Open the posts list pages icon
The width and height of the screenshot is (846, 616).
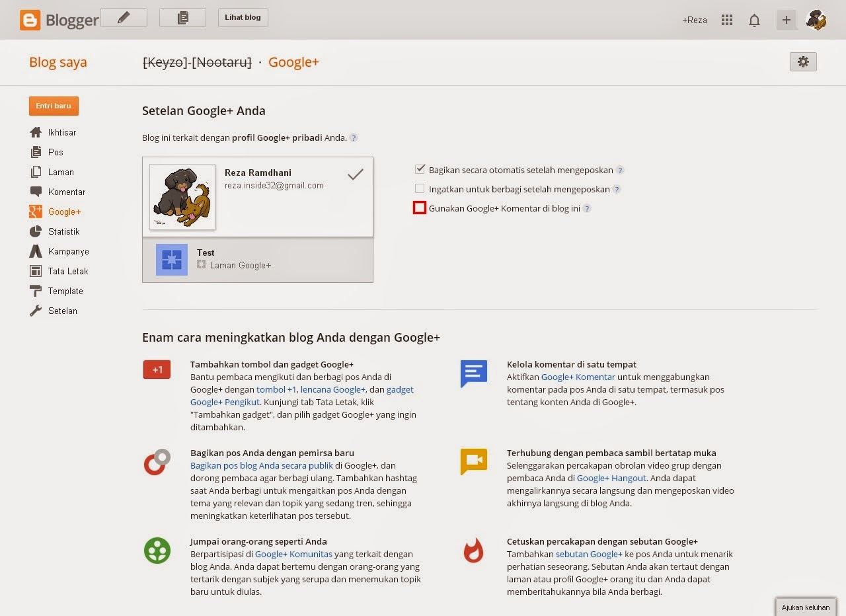(x=182, y=18)
